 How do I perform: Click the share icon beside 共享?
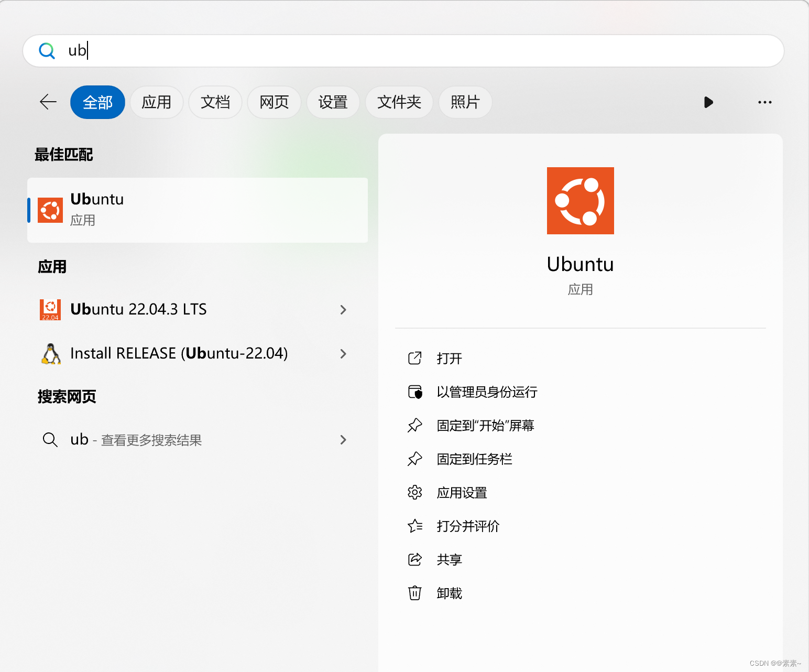(x=415, y=559)
